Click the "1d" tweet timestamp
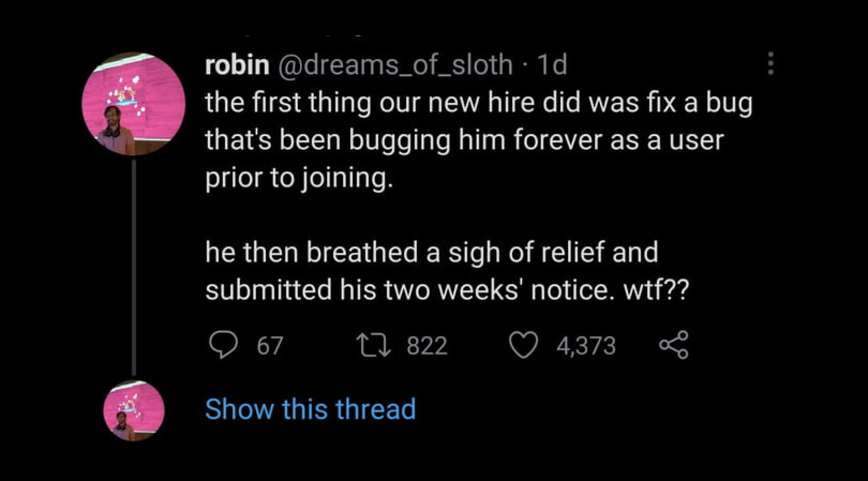This screenshot has width=868, height=481. click(x=551, y=65)
